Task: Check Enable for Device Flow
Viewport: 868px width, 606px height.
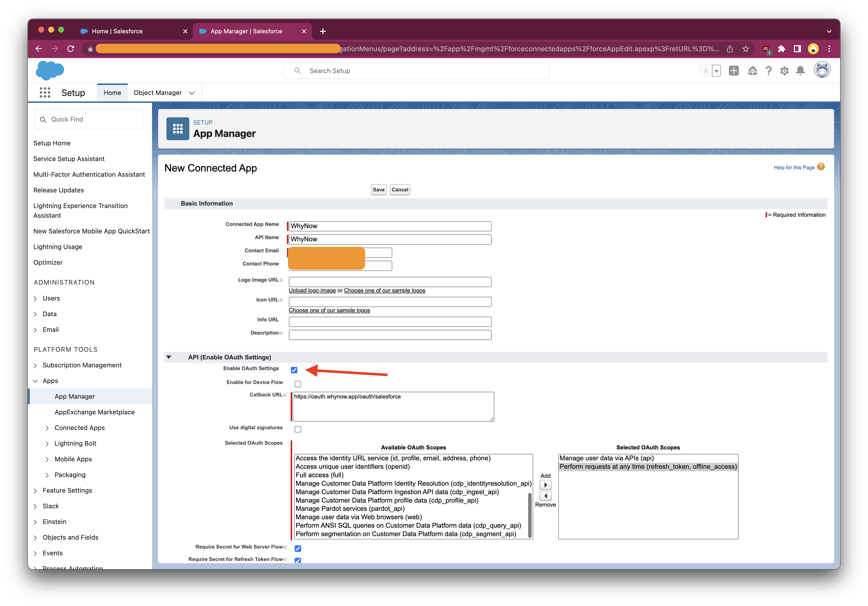Action: [298, 384]
